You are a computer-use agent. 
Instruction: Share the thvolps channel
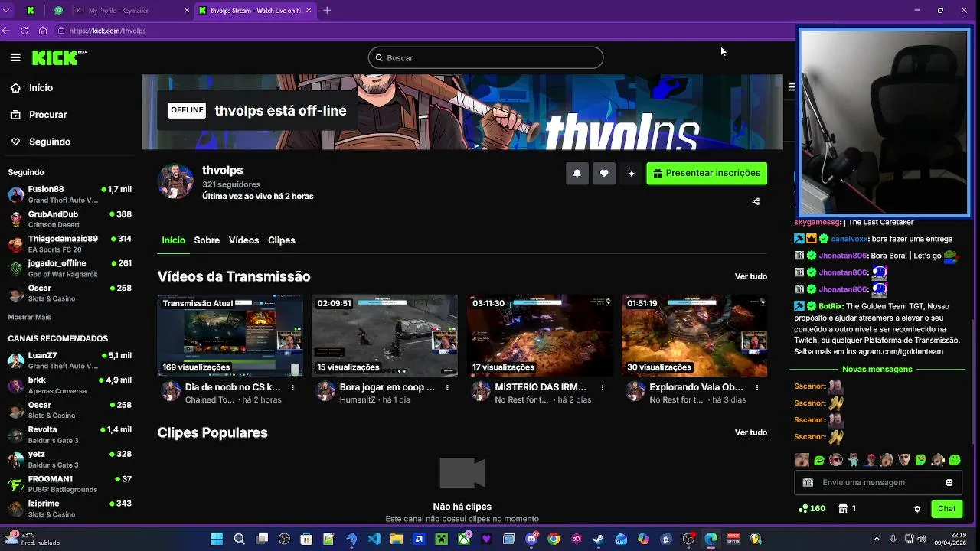click(756, 201)
